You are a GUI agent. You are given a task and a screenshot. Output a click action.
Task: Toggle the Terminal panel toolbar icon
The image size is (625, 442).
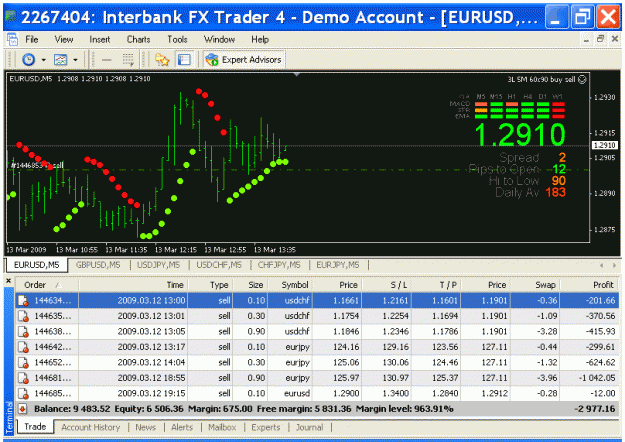(184, 60)
